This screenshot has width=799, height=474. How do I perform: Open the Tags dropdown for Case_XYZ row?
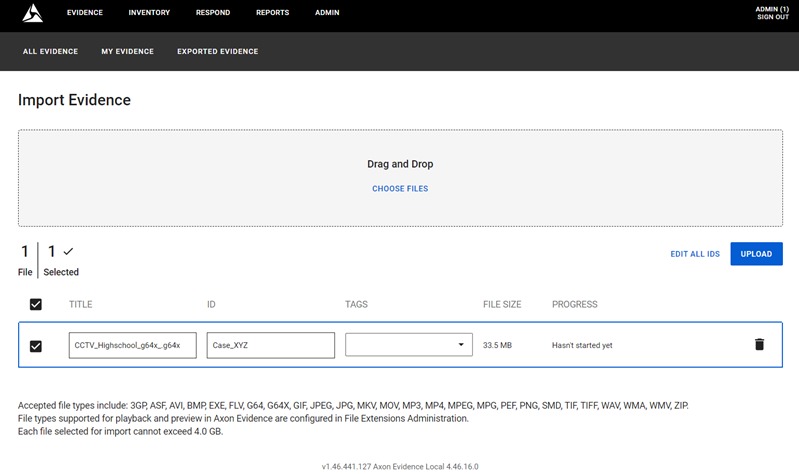tap(409, 345)
